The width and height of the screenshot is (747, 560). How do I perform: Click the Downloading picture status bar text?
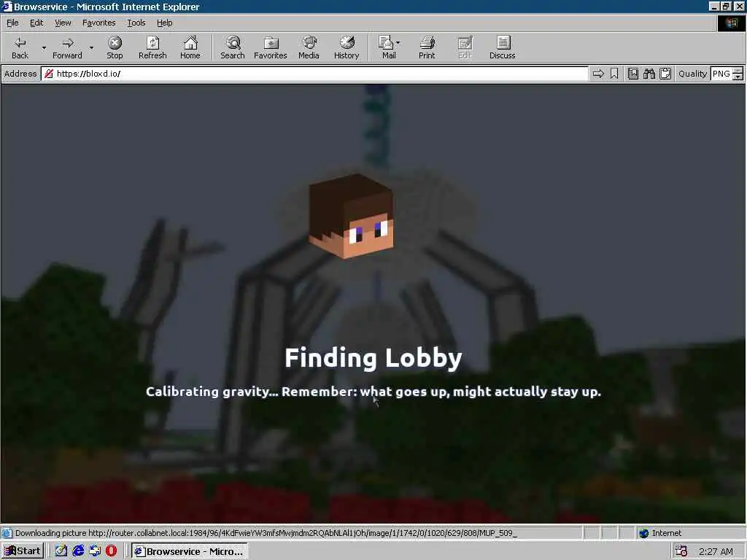[x=266, y=533]
